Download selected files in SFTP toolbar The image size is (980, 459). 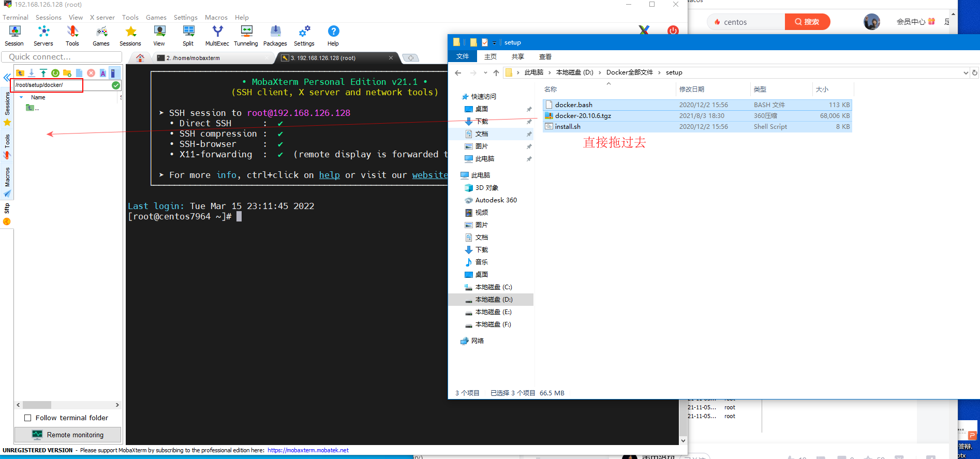[x=32, y=73]
